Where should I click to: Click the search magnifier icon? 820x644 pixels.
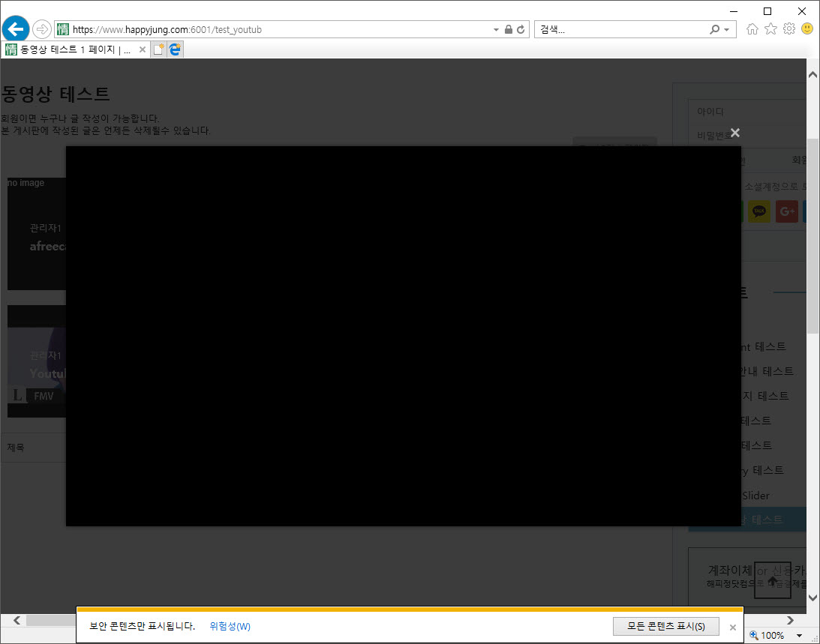714,30
